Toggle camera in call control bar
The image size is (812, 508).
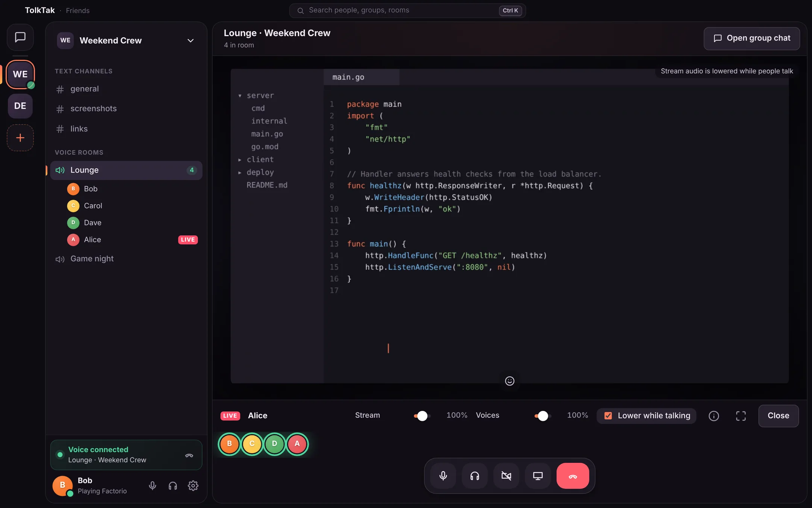click(506, 476)
